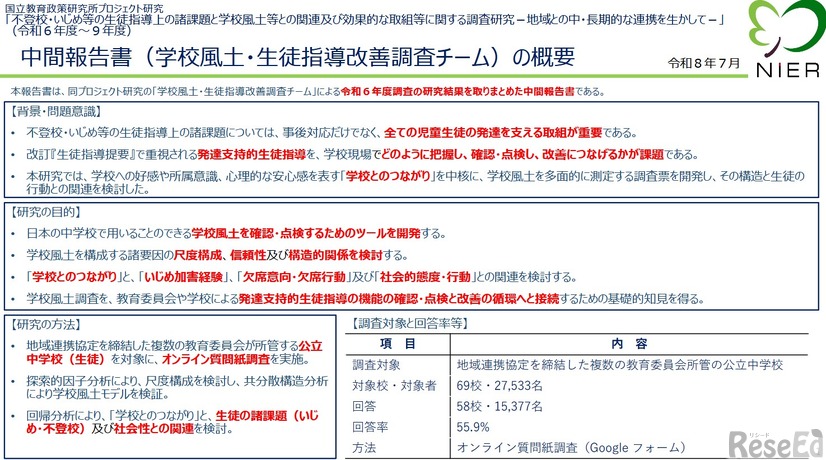Click the value 55.9%
826x460 pixels.
473,427
